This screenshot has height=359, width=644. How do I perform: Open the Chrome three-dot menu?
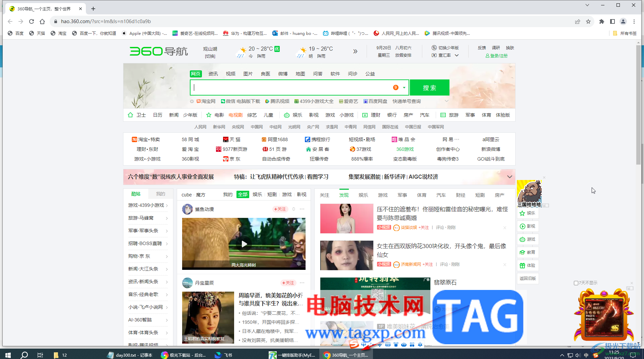(634, 21)
